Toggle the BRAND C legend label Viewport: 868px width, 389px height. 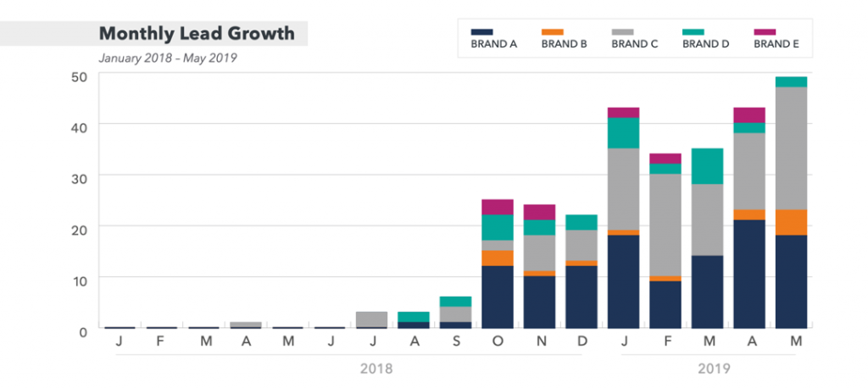(635, 44)
